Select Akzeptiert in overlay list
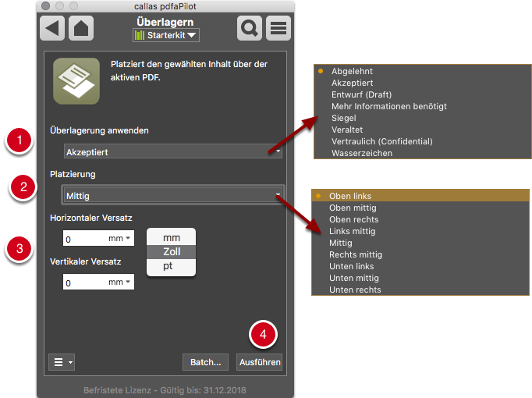 (x=423, y=83)
